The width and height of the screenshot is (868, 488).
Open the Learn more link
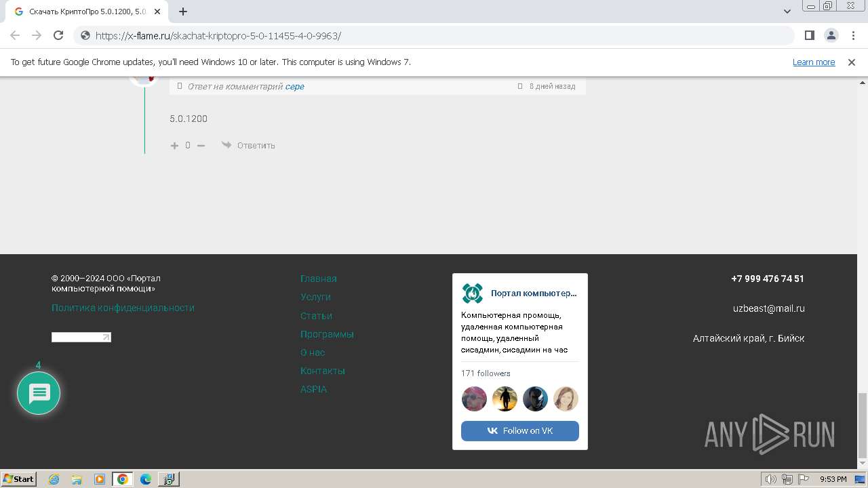pyautogui.click(x=814, y=62)
